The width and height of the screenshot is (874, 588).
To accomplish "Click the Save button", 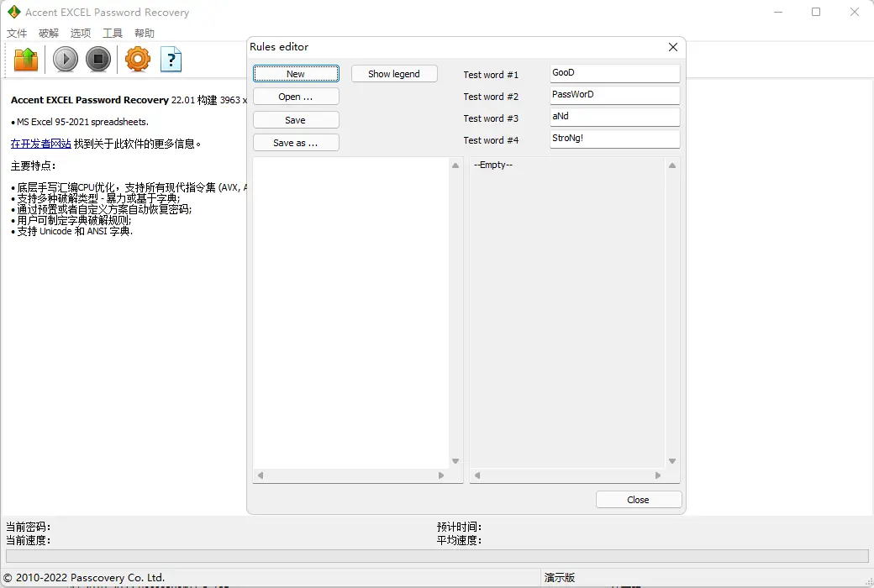I will [x=296, y=120].
